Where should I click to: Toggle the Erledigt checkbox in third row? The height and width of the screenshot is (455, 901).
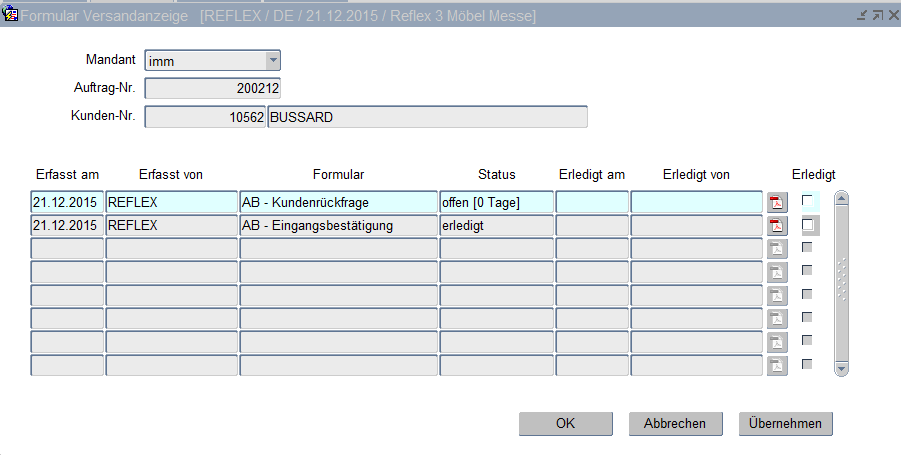(807, 247)
